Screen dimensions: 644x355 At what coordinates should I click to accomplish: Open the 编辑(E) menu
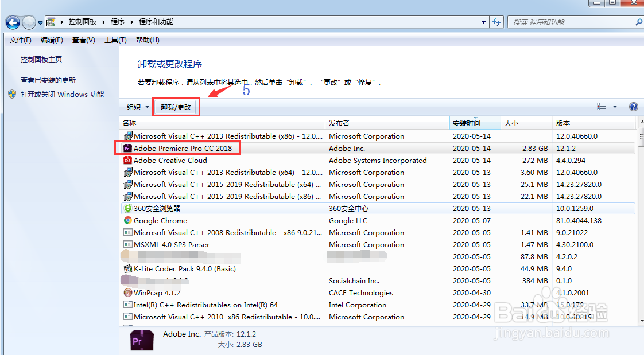click(52, 40)
